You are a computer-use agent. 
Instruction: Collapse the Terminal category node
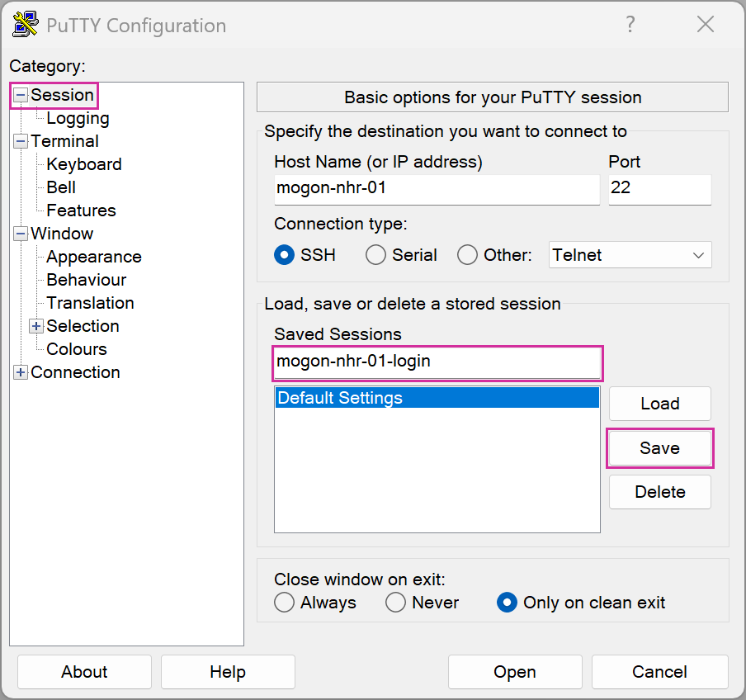tap(21, 142)
